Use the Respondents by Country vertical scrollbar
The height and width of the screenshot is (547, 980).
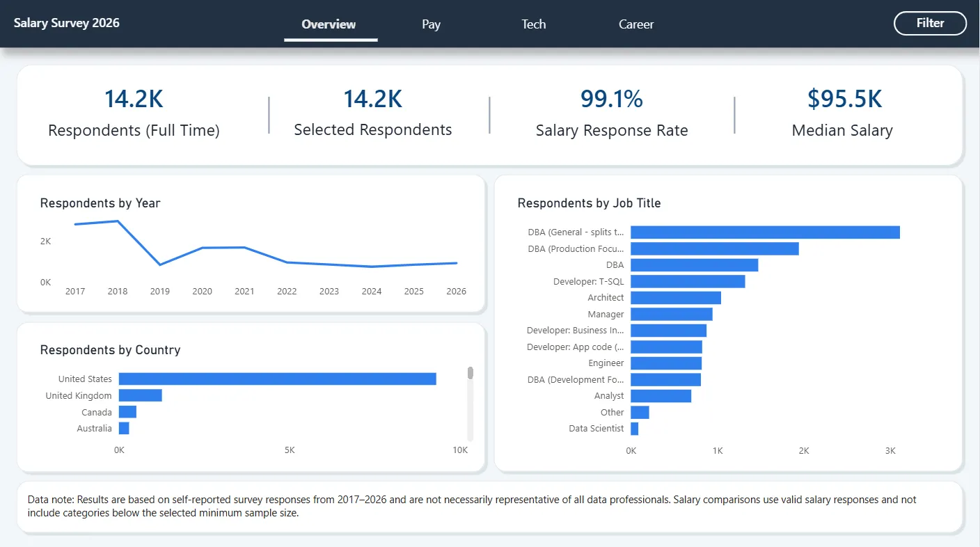click(x=471, y=404)
